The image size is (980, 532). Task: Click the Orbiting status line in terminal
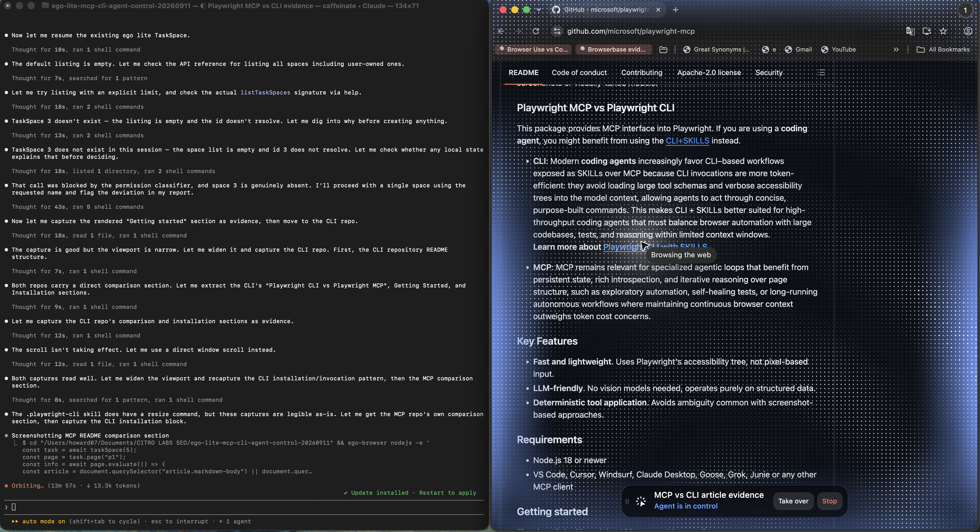[72, 486]
